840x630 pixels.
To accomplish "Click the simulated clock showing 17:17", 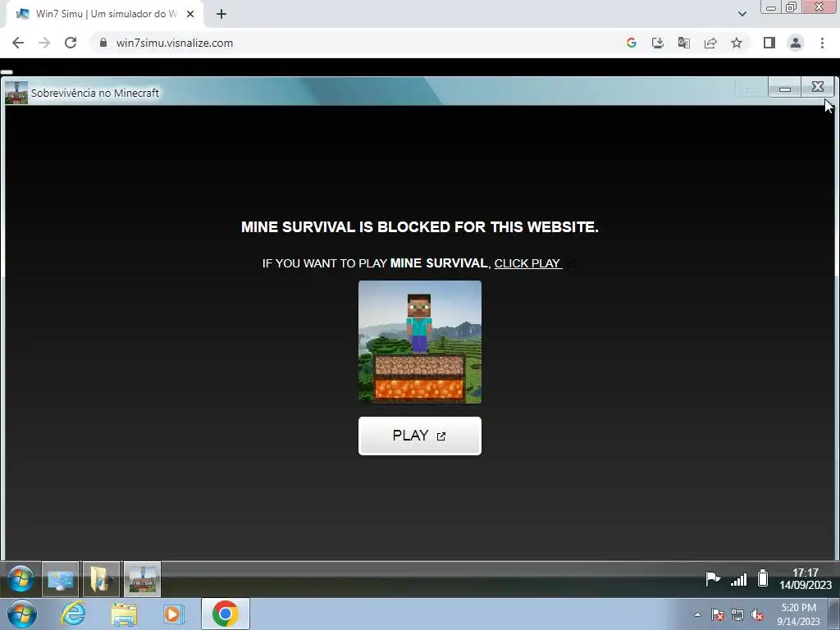I will [x=806, y=579].
